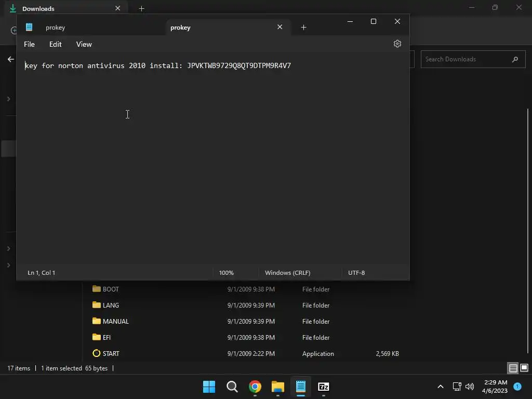Open taskbar Search
Screen dimensions: 532x399
[x=232, y=387]
